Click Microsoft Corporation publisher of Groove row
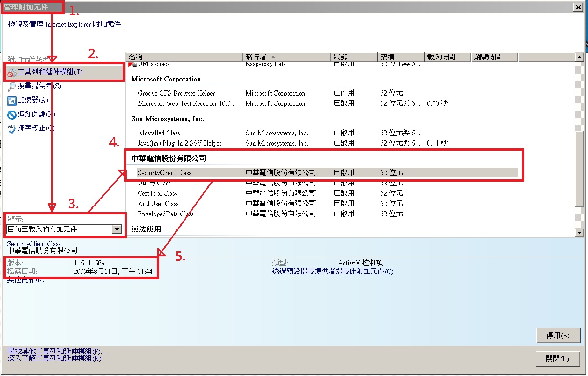Viewport: 588px width, 376px height. (275, 93)
